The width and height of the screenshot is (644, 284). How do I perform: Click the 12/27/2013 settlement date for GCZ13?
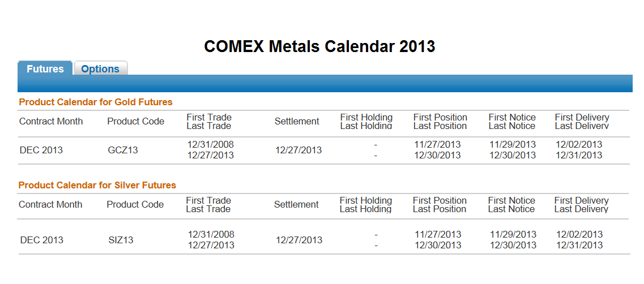(298, 150)
